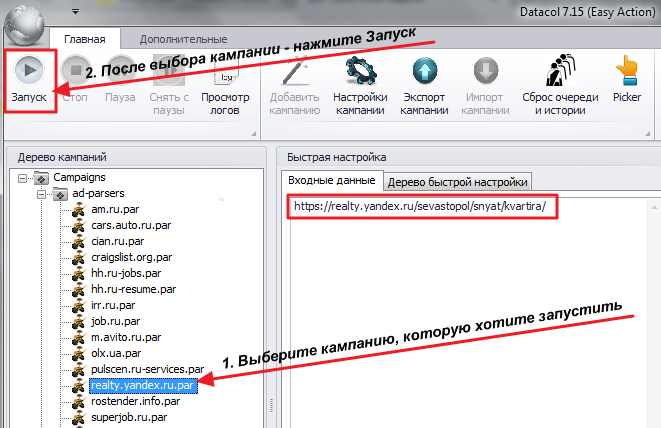
Task: Select cars.auto.ru.par campaign
Action: coord(131,225)
